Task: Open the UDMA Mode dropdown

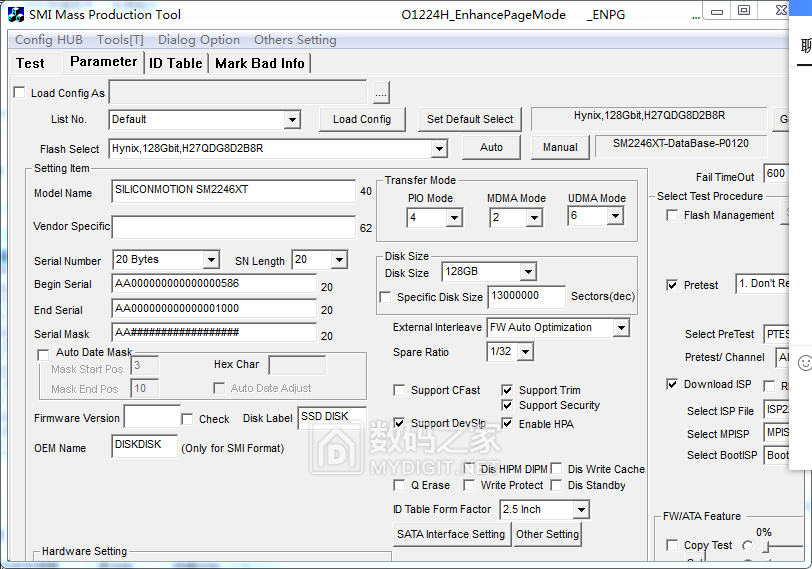Action: click(x=615, y=216)
